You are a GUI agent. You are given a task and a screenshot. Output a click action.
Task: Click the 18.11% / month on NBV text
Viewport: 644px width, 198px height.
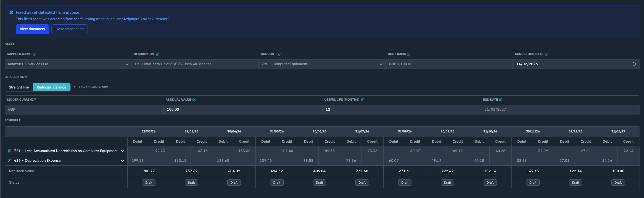[91, 87]
